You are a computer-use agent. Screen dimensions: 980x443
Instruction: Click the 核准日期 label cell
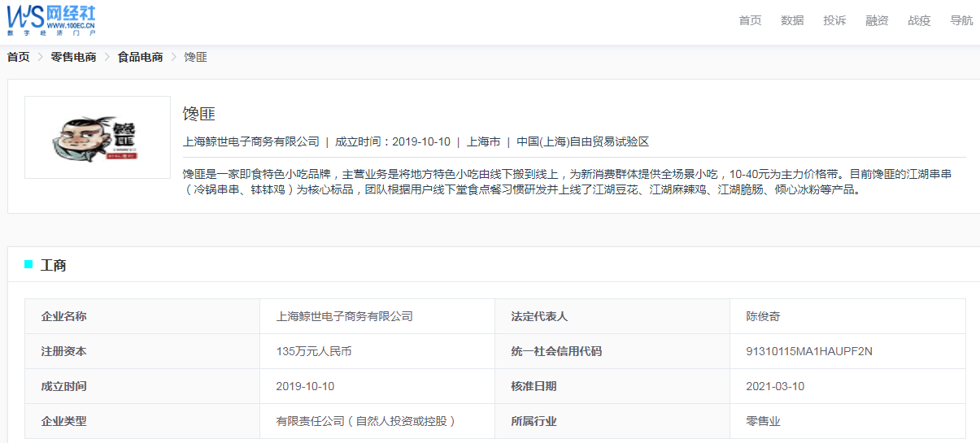(612, 386)
